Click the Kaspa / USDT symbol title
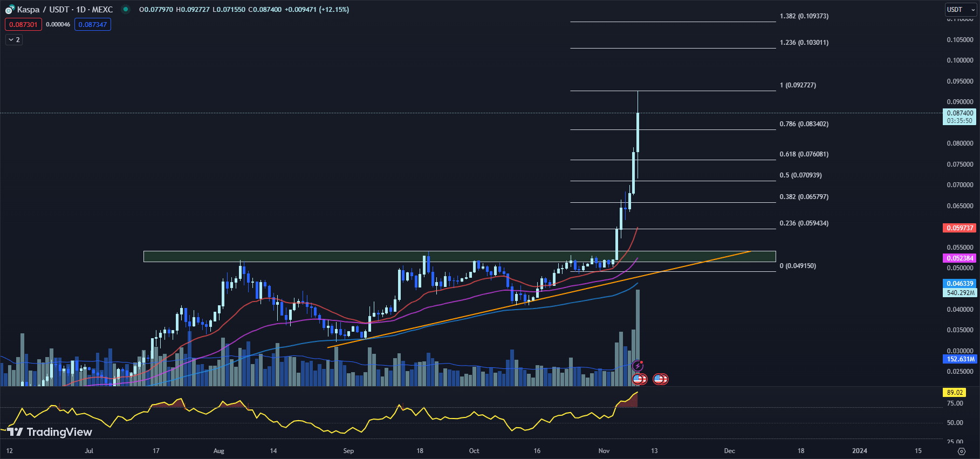 (x=65, y=10)
